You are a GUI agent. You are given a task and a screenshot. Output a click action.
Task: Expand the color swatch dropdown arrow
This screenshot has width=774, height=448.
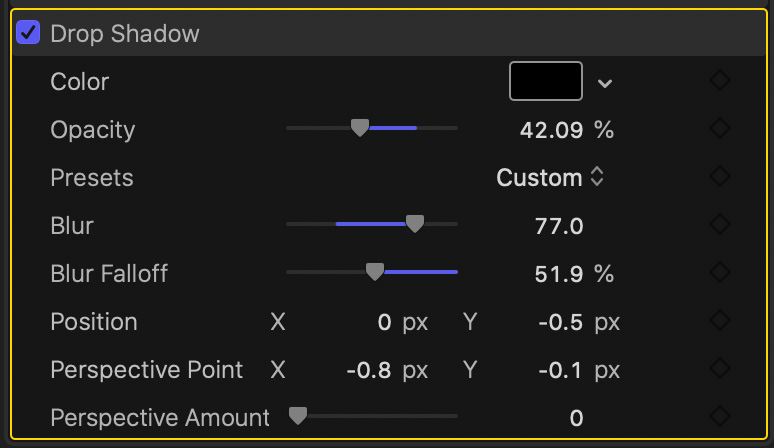pos(604,82)
